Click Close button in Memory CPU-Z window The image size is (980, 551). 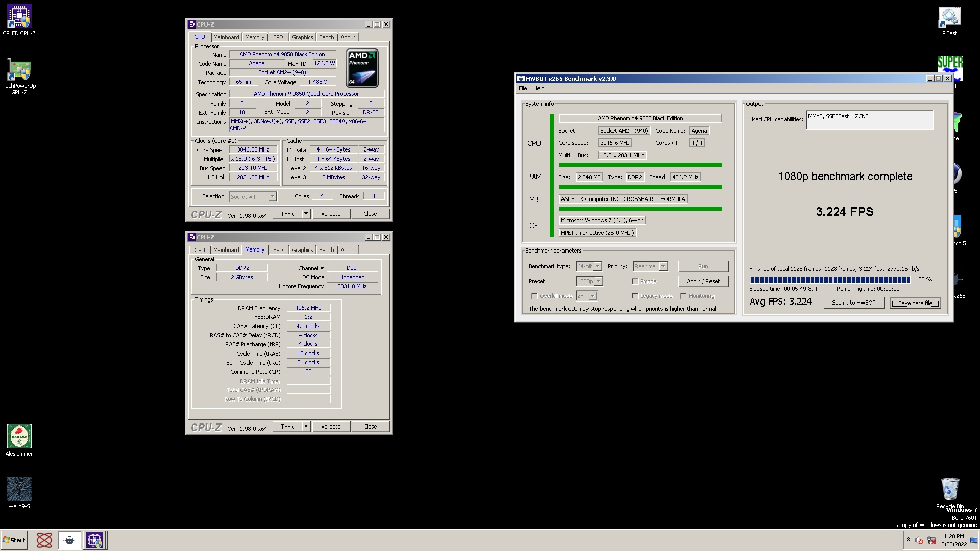pyautogui.click(x=370, y=427)
